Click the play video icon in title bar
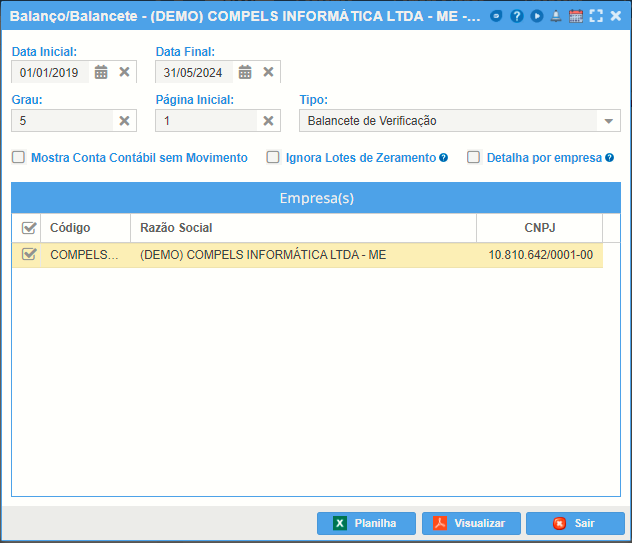 [x=536, y=16]
